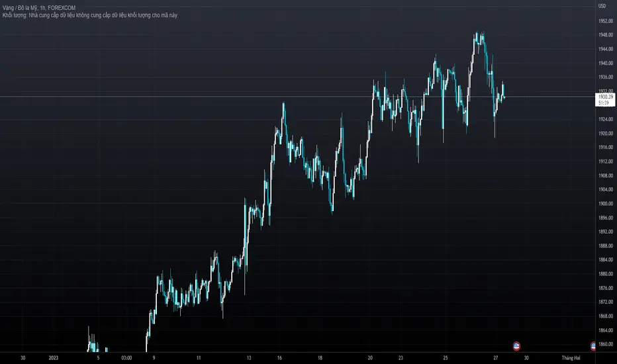Select the 51:39 candle countdown timer
This screenshot has width=617, height=364.
(x=604, y=103)
